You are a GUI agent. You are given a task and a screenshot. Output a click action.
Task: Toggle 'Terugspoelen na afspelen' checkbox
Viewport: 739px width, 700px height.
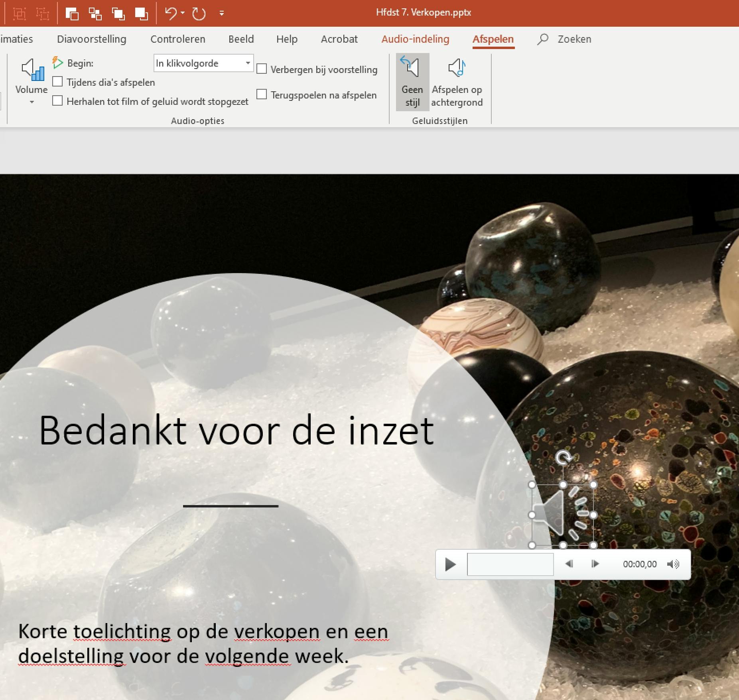(x=262, y=94)
